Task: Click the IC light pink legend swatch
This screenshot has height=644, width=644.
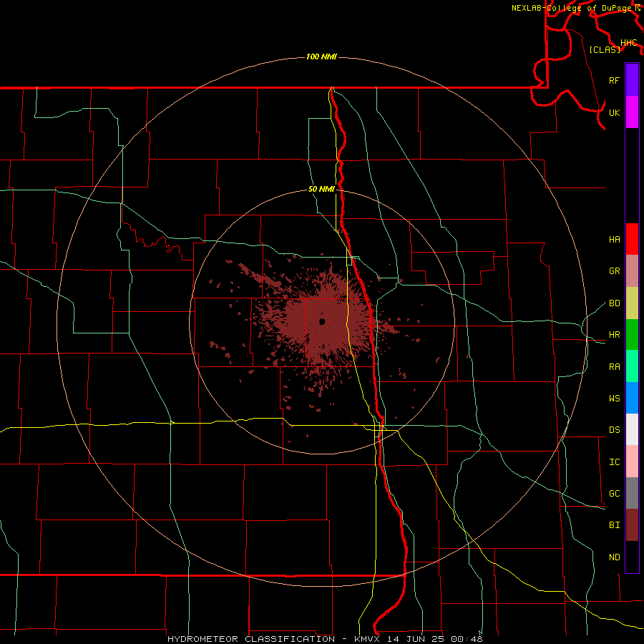Action: (x=632, y=462)
